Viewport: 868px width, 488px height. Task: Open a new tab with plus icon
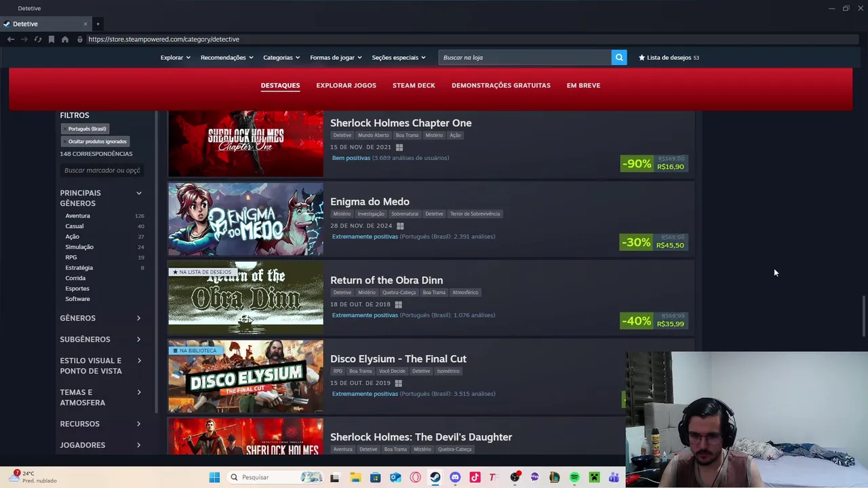98,24
